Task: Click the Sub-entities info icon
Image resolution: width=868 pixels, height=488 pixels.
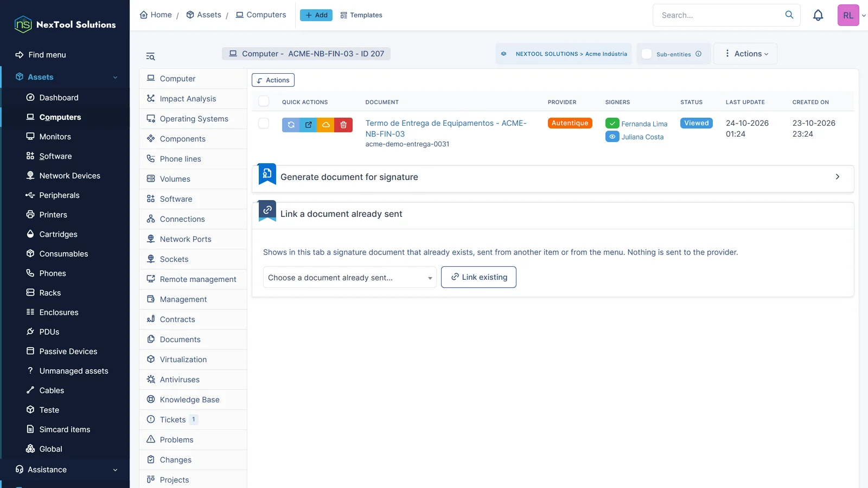Action: point(699,54)
